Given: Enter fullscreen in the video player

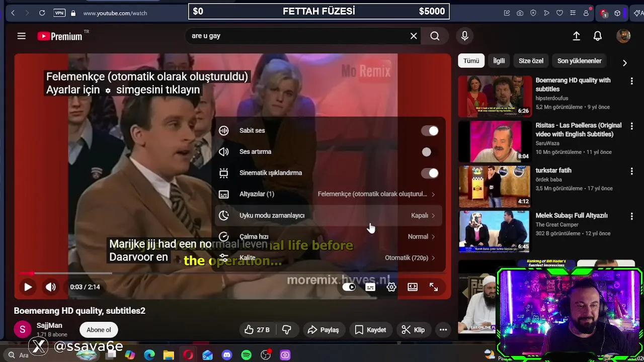Looking at the screenshot, I should [x=434, y=287].
